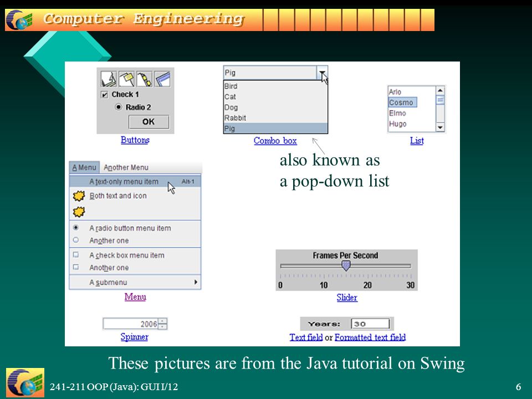Choose 'Both text and icon' menu item

135,196
